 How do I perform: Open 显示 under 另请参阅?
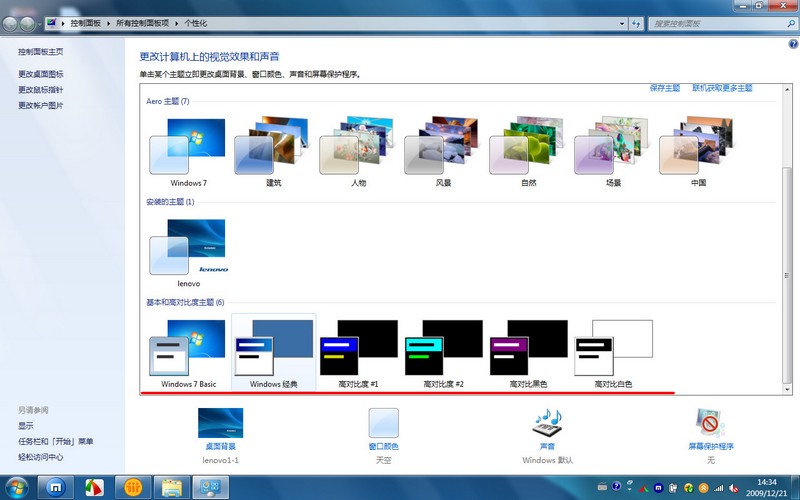26,426
